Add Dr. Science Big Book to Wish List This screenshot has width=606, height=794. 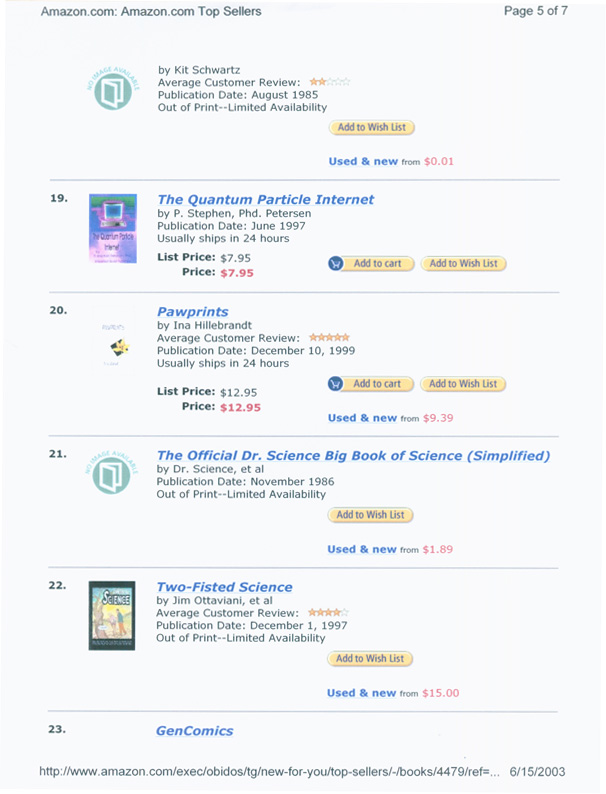(370, 515)
